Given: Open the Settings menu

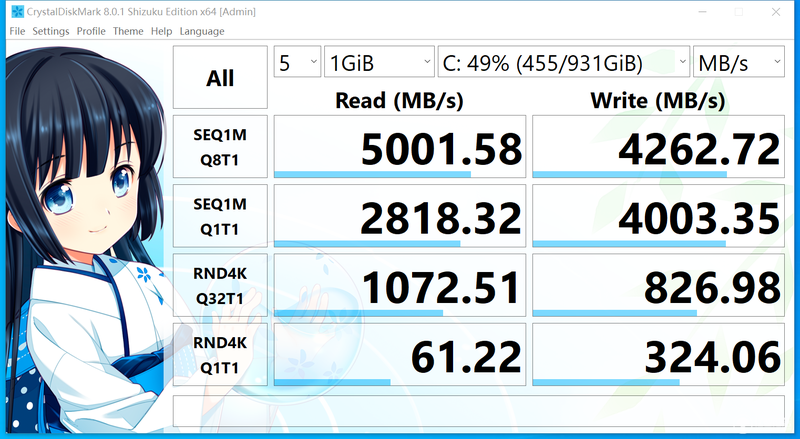Looking at the screenshot, I should (51, 31).
